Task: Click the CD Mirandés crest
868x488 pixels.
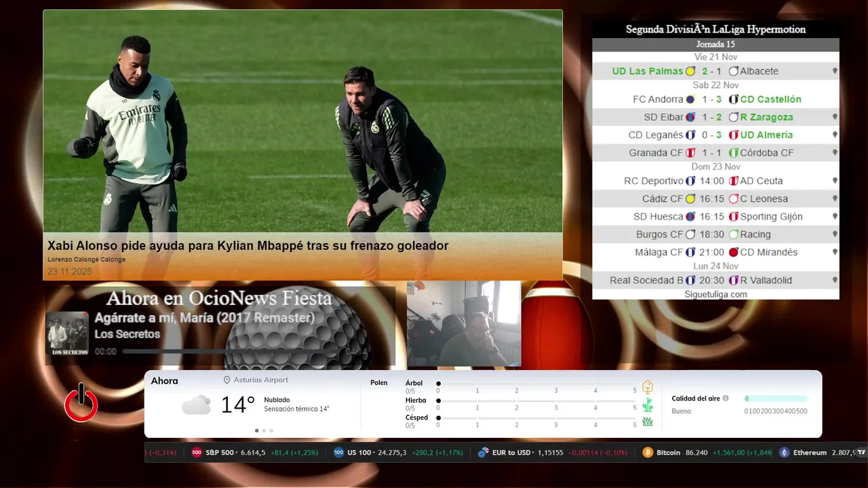Action: coord(733,252)
